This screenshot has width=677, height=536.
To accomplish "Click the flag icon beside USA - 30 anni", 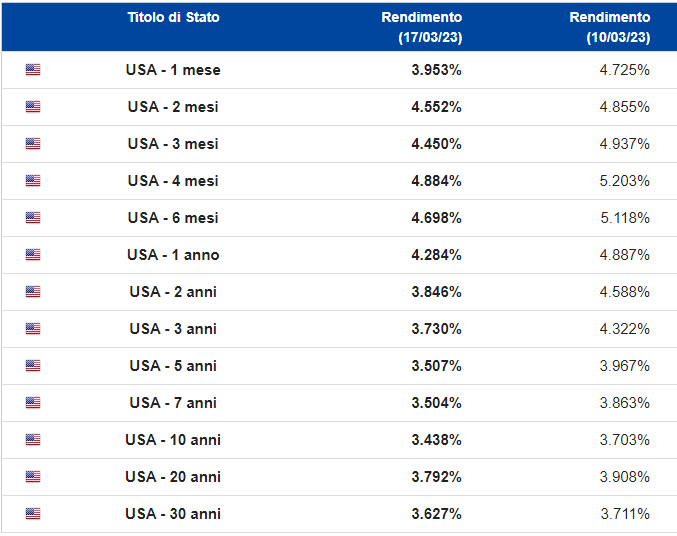I will tap(33, 514).
